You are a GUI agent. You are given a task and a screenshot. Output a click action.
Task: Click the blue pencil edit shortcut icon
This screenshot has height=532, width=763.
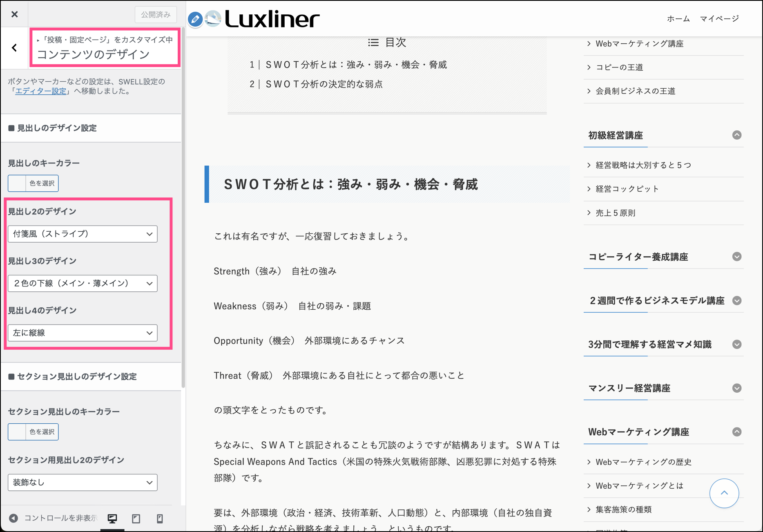[195, 19]
